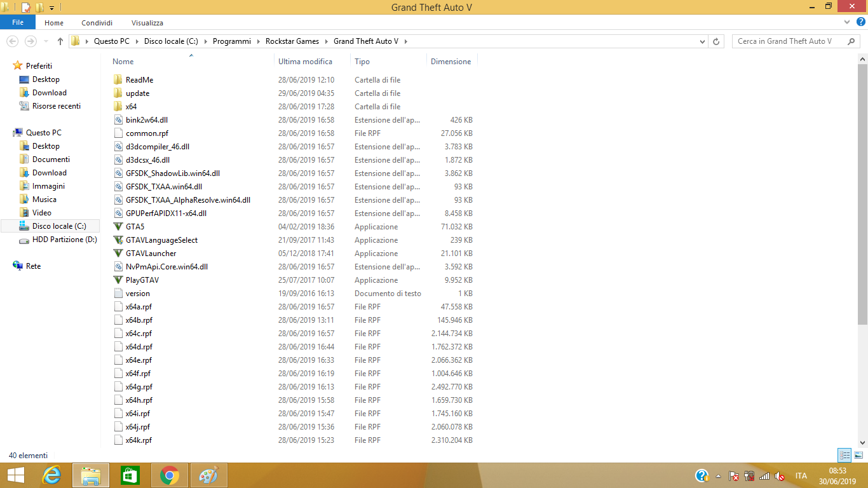868x488 pixels.
Task: Open recent locations dropdown arrow
Action: coord(45,41)
